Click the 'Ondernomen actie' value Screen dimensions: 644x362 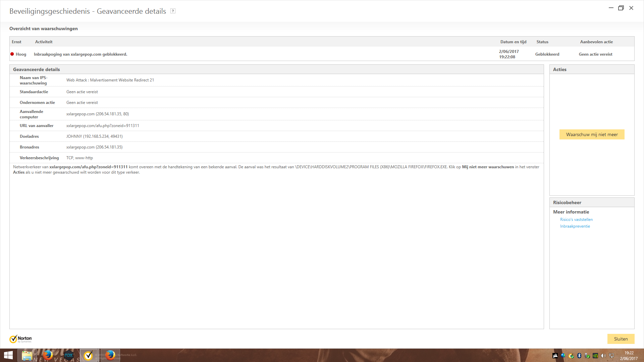[82, 103]
